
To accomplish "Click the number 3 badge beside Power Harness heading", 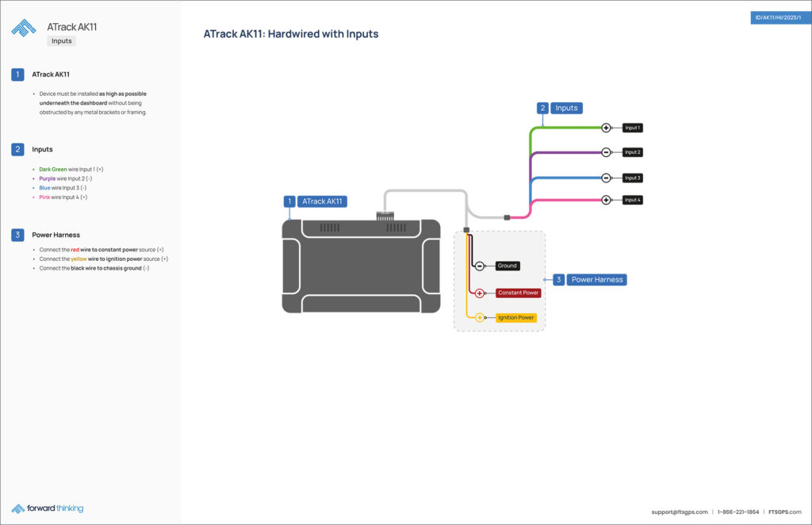I will pos(17,235).
